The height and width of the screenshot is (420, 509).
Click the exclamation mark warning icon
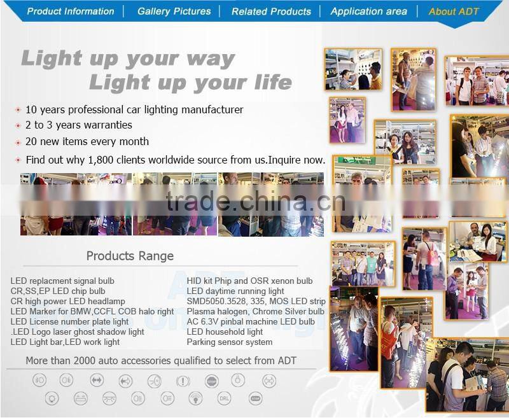pyautogui.click(x=183, y=381)
